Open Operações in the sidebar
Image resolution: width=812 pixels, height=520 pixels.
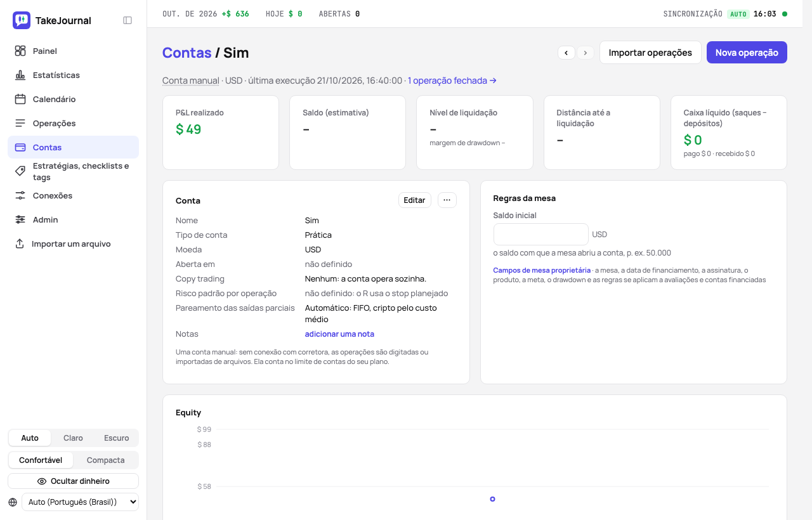[73, 123]
